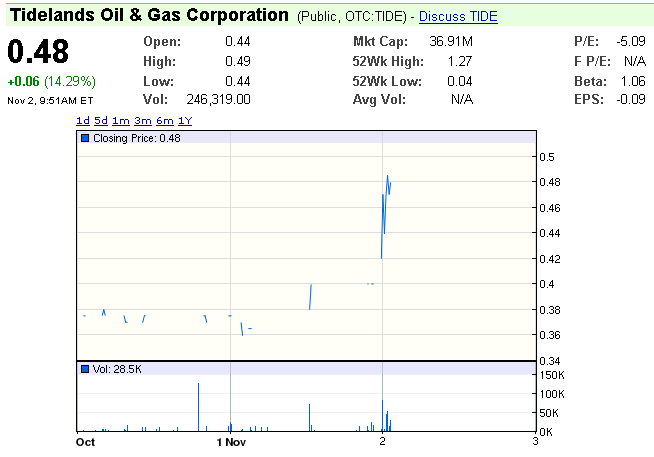The height and width of the screenshot is (457, 654).
Task: Click the +0.06 (14.29%) change value
Action: [x=52, y=81]
